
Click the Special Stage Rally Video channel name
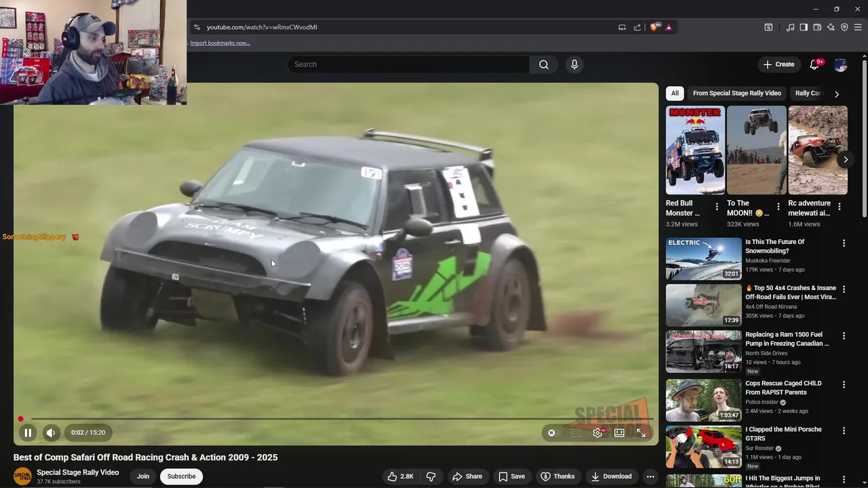[77, 472]
